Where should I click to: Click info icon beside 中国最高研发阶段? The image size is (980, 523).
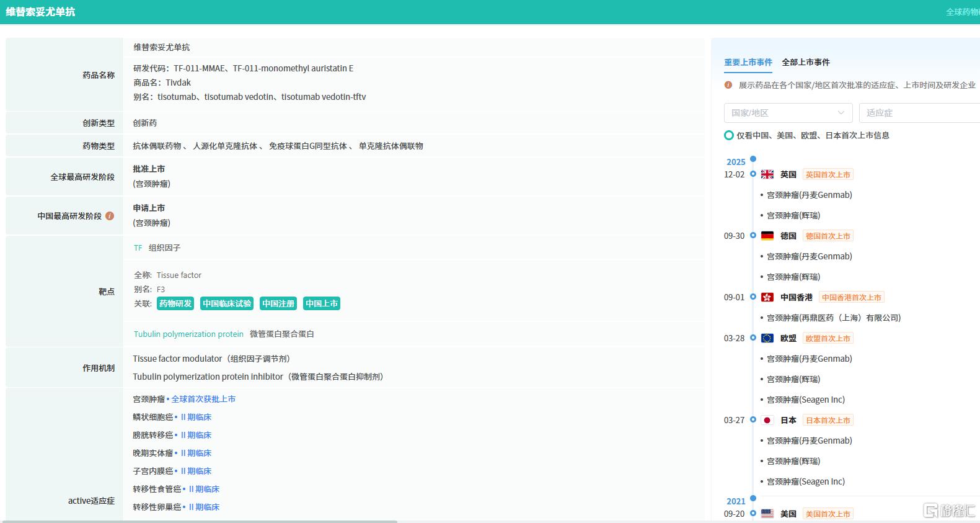coord(110,216)
